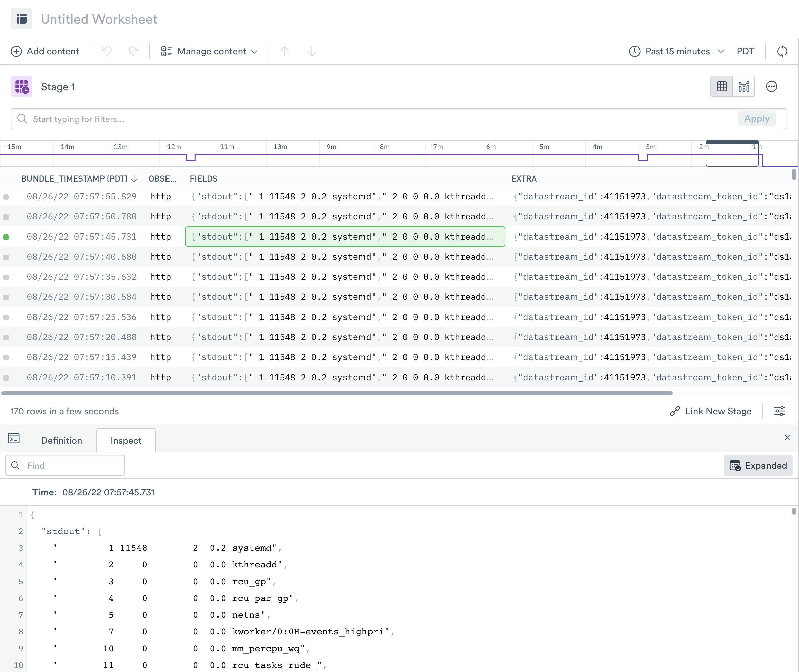Click the worksheet icon beside Untitled Worksheet
The image size is (799, 672).
pyautogui.click(x=21, y=19)
